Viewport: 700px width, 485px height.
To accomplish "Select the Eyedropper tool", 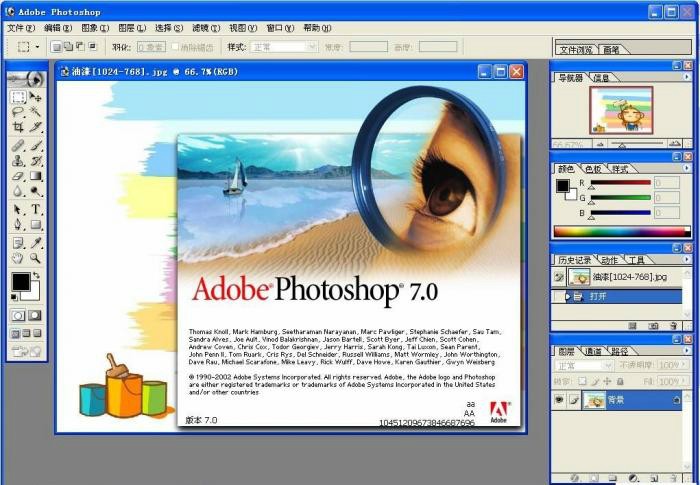I will click(36, 242).
